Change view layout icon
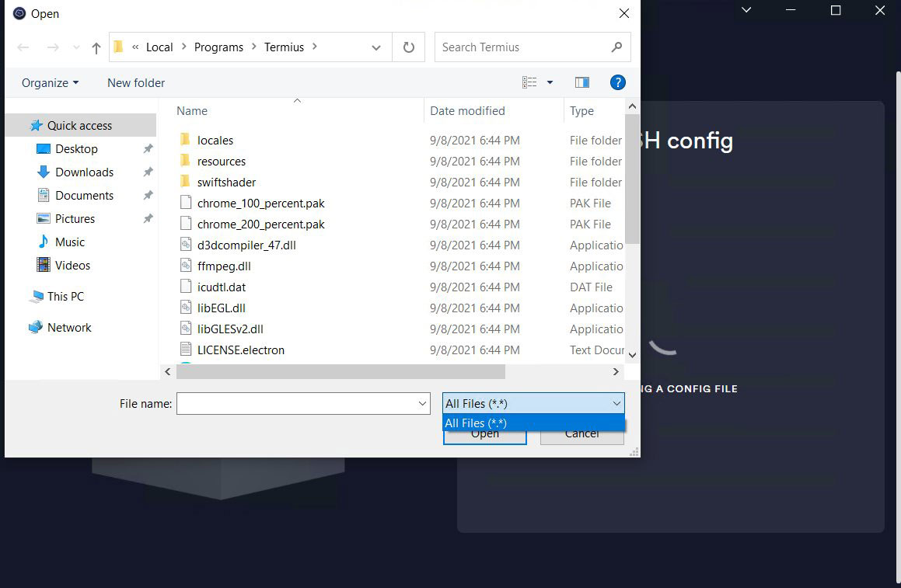The width and height of the screenshot is (901, 588). click(x=529, y=82)
